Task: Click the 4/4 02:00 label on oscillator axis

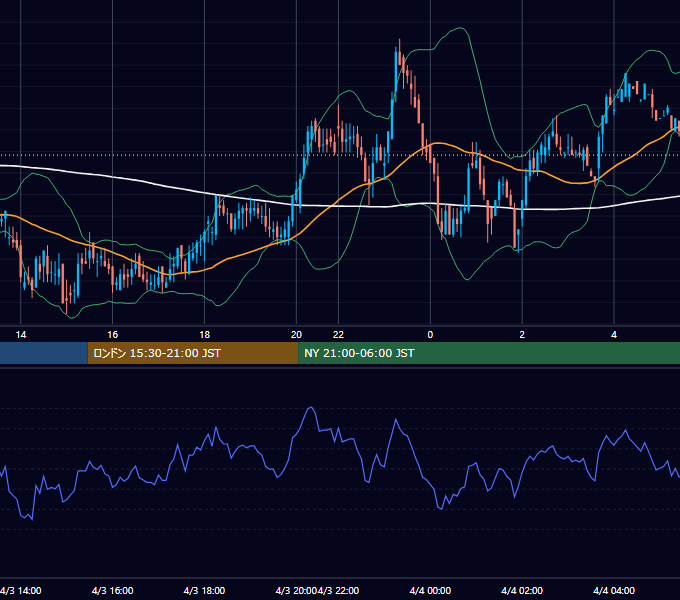Action: [x=522, y=590]
